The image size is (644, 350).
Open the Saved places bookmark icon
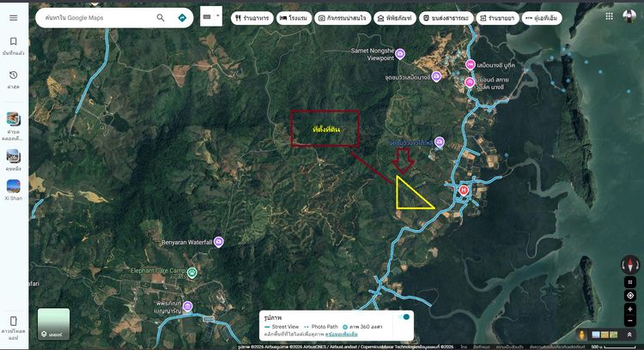pos(13,41)
